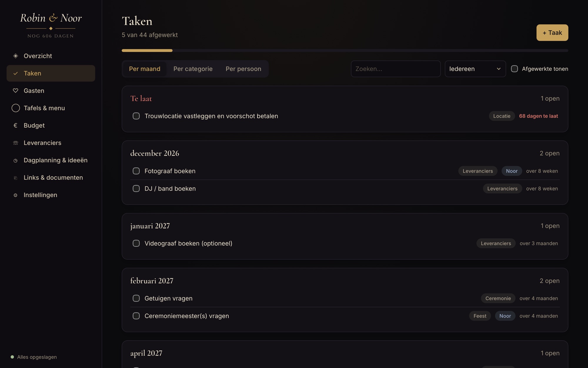Mark Fotograaf boeken as done

click(x=136, y=171)
